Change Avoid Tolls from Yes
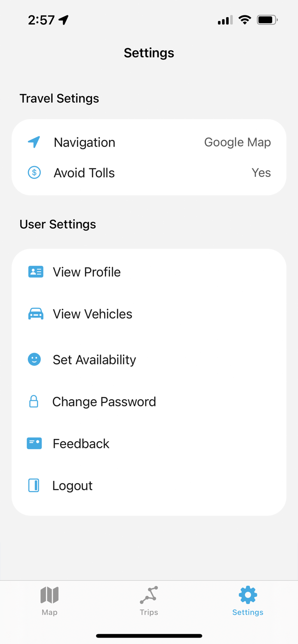This screenshot has height=644, width=298. 261,173
